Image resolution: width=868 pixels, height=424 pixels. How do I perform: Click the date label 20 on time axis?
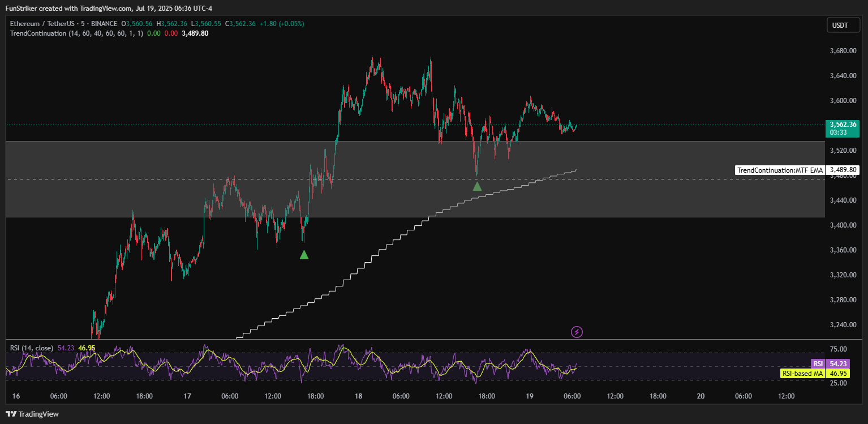click(701, 396)
